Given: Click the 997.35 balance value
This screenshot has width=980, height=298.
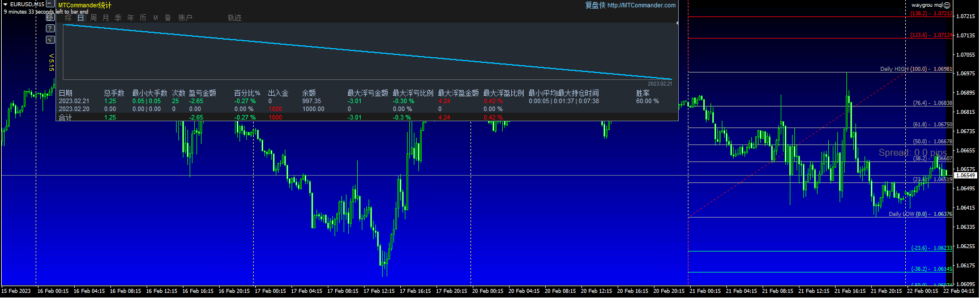Looking at the screenshot, I should pos(311,101).
